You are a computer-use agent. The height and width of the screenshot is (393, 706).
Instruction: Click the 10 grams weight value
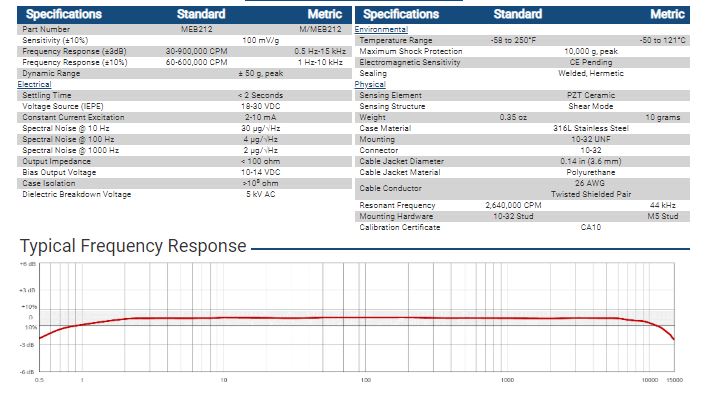(662, 117)
